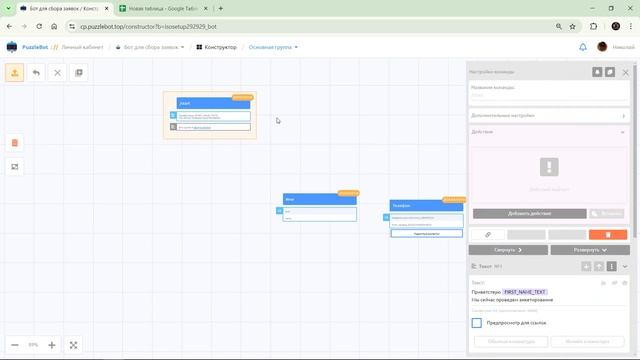Viewport: 640px width, 360px height.
Task: Go back in browser history
Action: [9, 27]
